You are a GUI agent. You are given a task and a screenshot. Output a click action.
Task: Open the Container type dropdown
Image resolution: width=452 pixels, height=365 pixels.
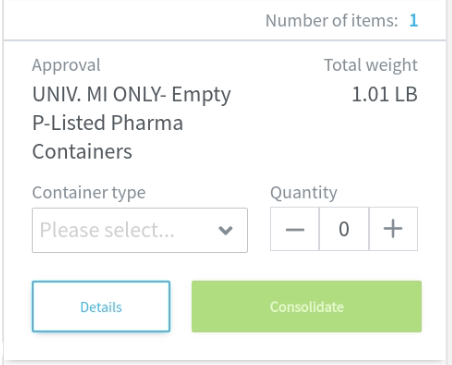pos(140,230)
